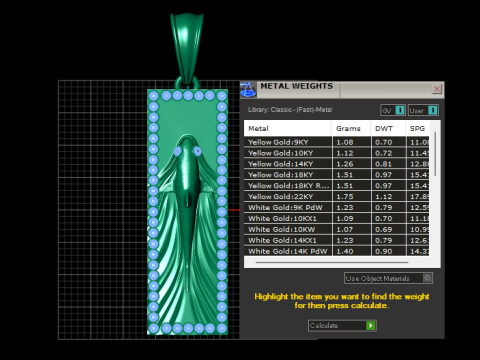Click the 1.12 DWT value for 22KY
This screenshot has width=480, height=360.
click(x=384, y=197)
